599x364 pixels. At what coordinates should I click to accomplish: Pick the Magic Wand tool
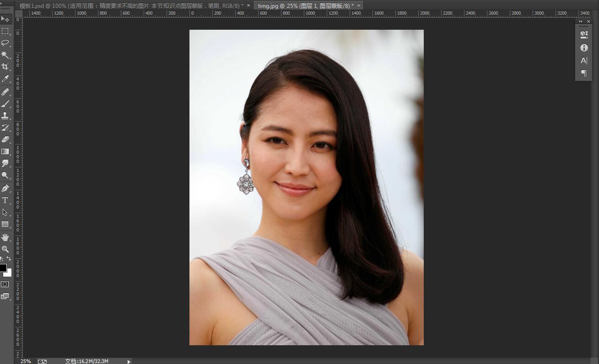pyautogui.click(x=5, y=55)
